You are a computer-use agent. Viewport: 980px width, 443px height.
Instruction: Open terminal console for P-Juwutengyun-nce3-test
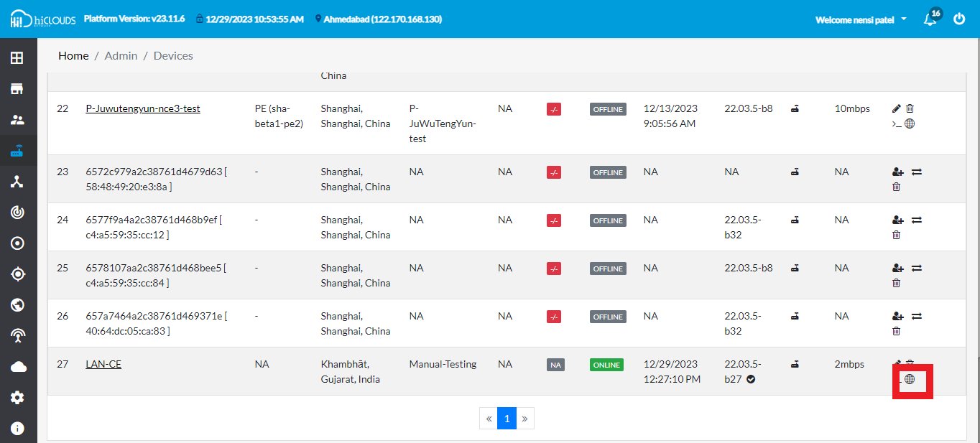point(896,123)
